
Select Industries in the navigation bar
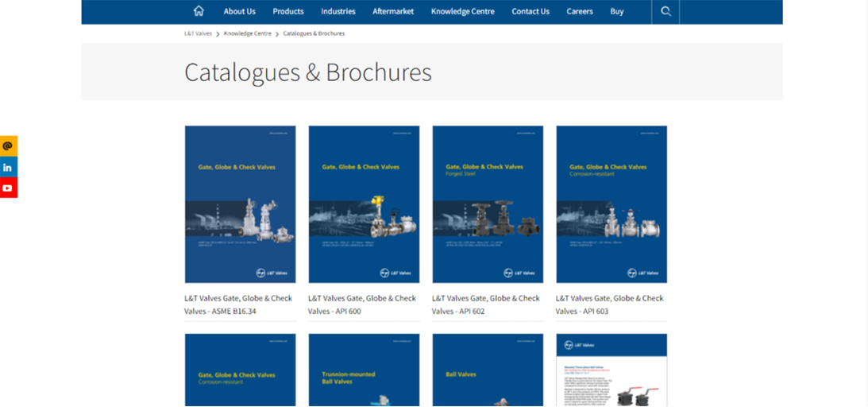click(338, 11)
